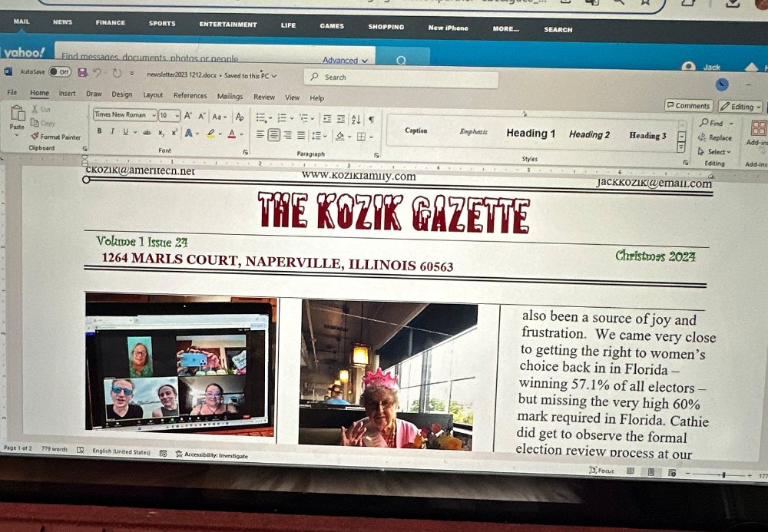
Task: Toggle Italic formatting
Action: pyautogui.click(x=111, y=131)
